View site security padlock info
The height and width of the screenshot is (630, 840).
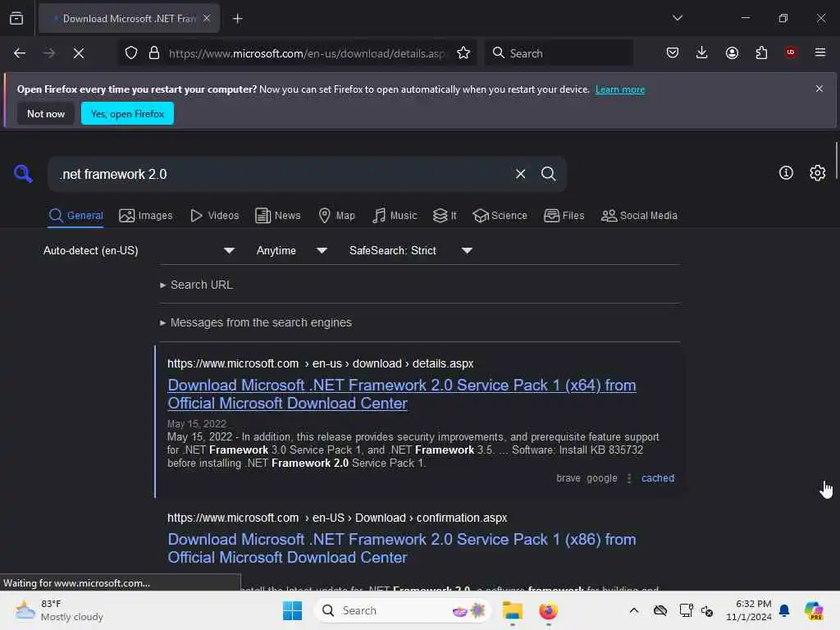tap(154, 53)
